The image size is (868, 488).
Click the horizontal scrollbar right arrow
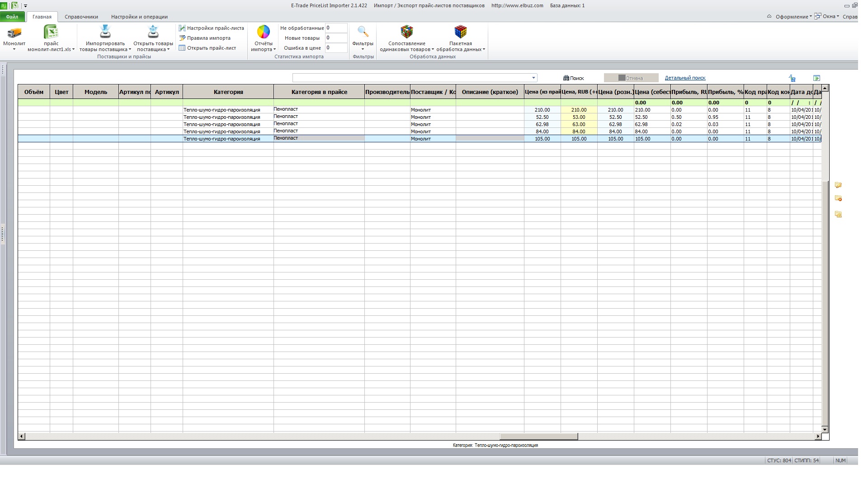tap(818, 436)
